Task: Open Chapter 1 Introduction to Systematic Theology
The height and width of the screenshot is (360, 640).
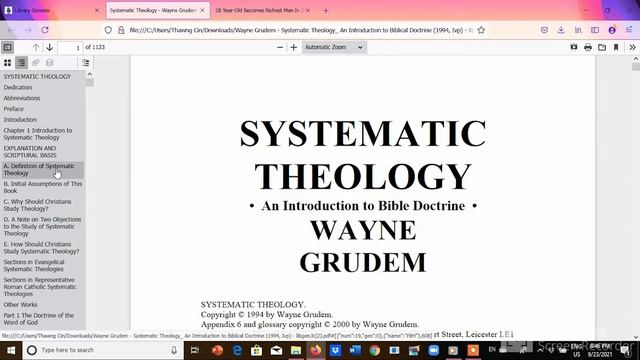Action: pos(38,134)
